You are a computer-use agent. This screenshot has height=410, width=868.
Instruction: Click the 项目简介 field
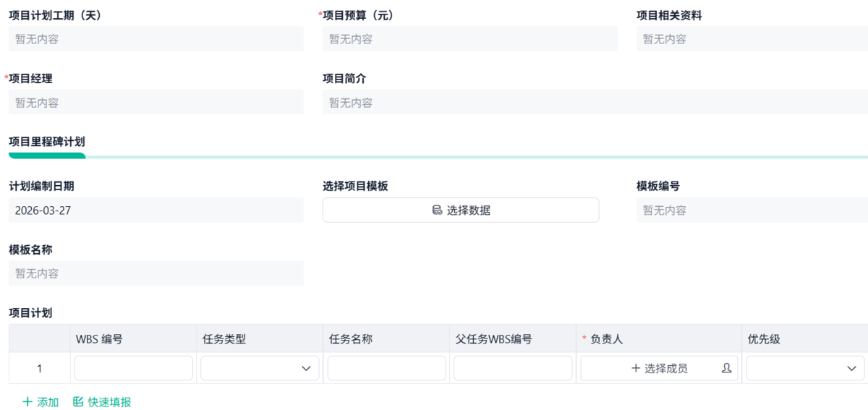point(595,103)
